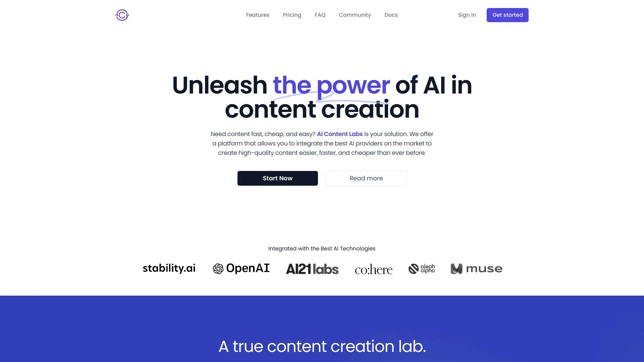Click the Docs navigation item
The width and height of the screenshot is (644, 362).
point(391,15)
